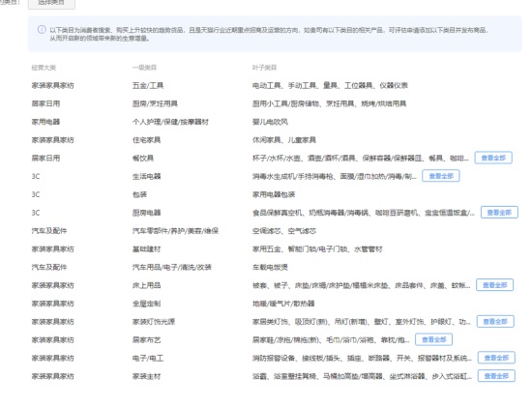
Task: Click the 厨房电器 first-level category text
Action: coord(146,213)
